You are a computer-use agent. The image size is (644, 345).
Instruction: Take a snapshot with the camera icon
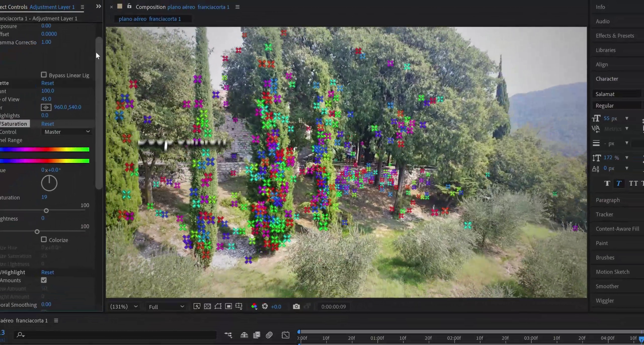tap(296, 306)
